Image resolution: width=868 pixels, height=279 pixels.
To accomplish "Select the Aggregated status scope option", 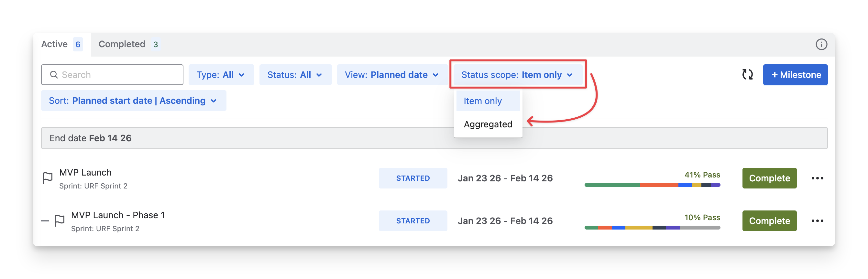I will 488,124.
